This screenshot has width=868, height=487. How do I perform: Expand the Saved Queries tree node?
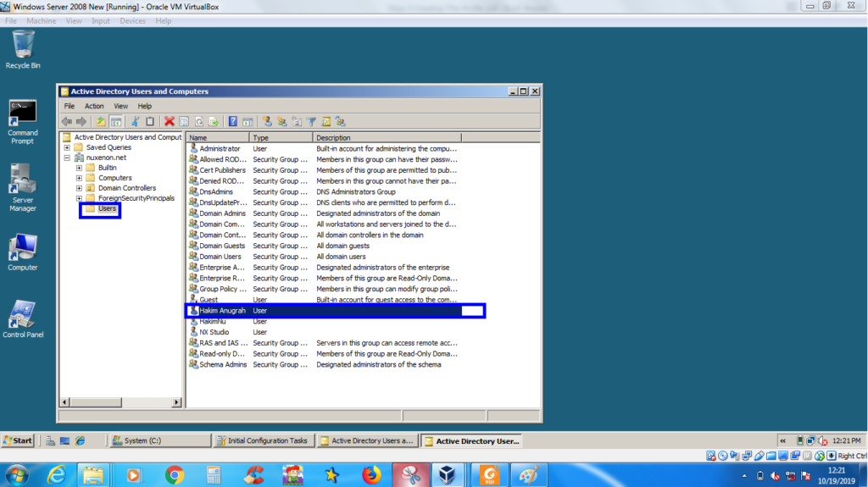pos(67,147)
